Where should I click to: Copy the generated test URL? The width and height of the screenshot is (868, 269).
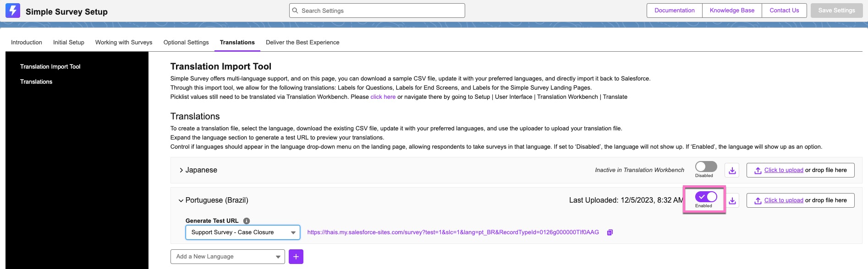point(610,232)
